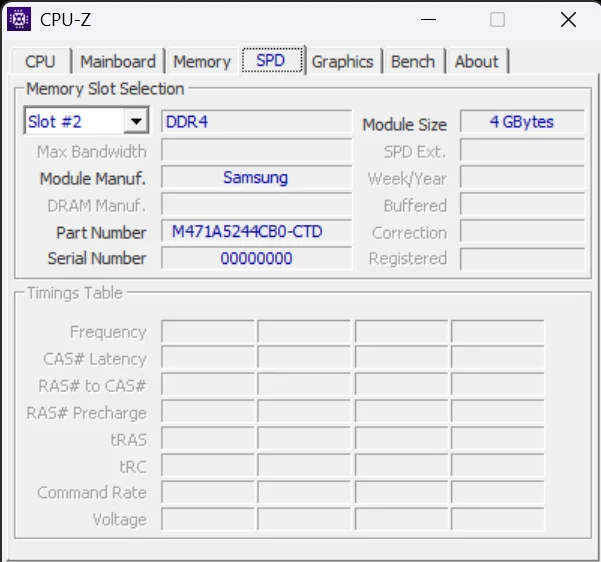Click the empty Buffered field
601x562 pixels.
(x=522, y=204)
